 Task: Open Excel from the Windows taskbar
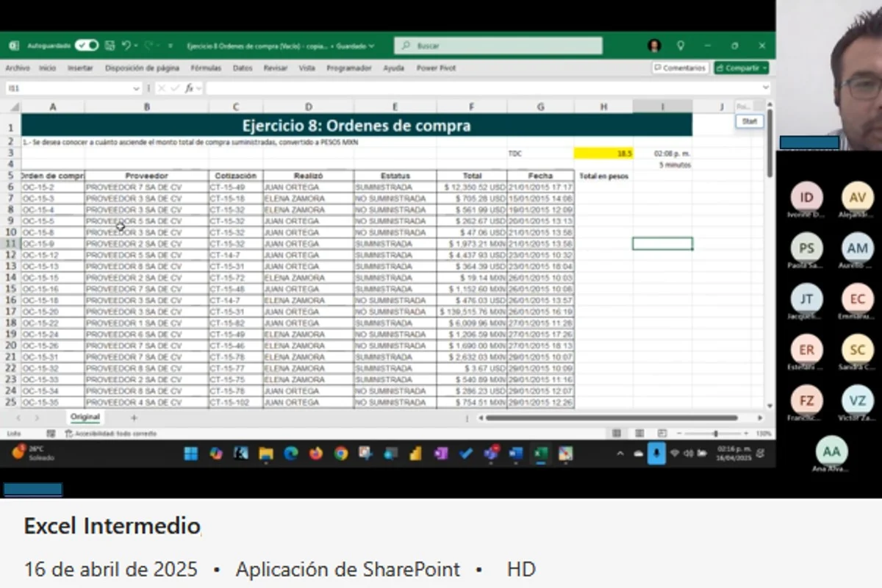point(540,453)
